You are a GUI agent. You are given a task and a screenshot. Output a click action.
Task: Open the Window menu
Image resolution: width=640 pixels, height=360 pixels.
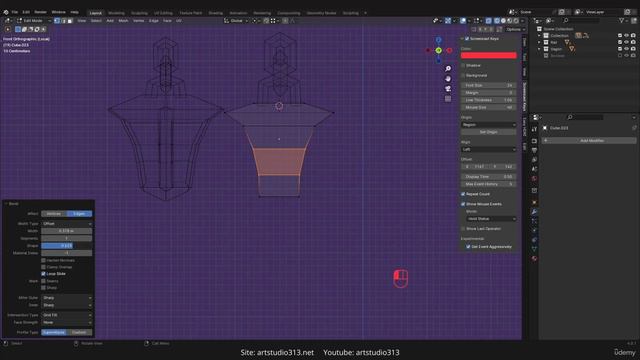click(x=58, y=12)
